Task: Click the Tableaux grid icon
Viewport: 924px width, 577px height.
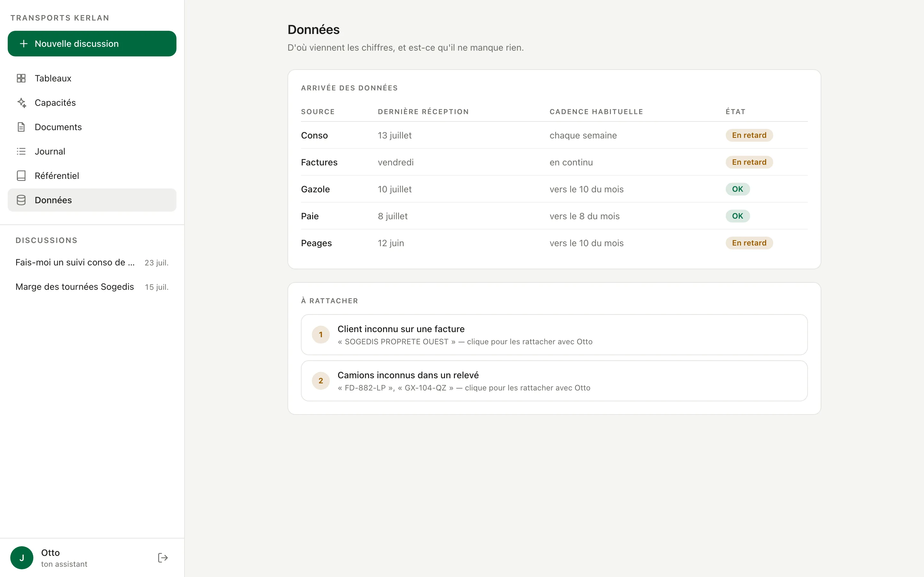Action: [x=21, y=78]
